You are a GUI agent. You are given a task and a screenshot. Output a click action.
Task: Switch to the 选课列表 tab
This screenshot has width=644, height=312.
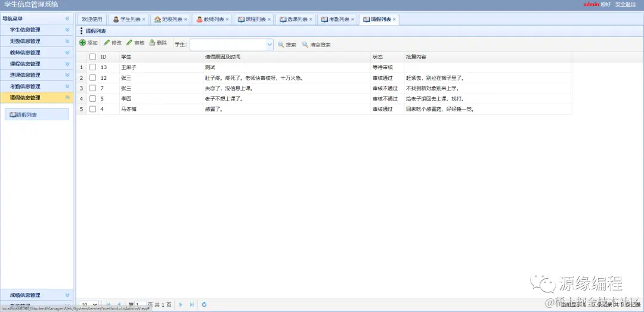tap(294, 19)
